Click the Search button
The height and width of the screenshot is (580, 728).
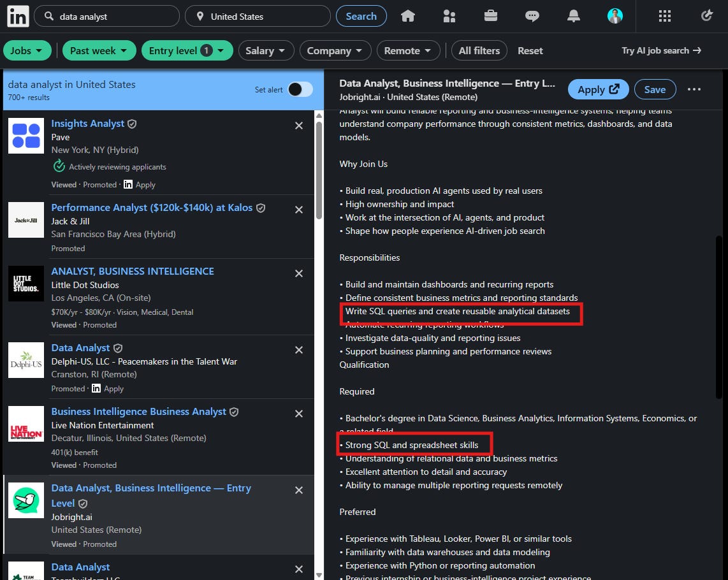tap(361, 17)
